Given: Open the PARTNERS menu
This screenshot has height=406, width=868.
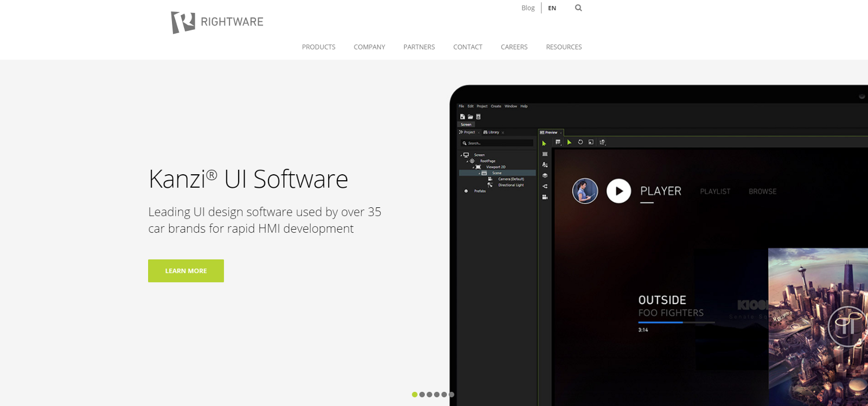Looking at the screenshot, I should pos(419,47).
